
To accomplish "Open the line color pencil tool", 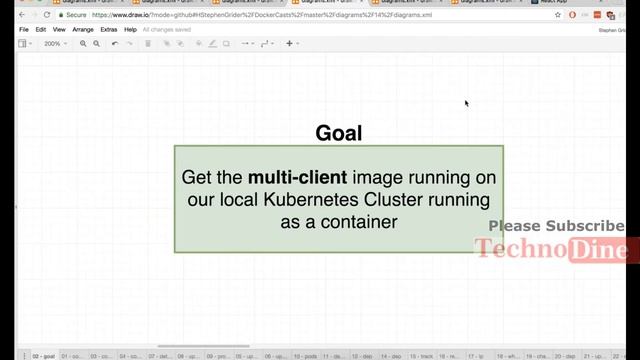I will [213, 43].
